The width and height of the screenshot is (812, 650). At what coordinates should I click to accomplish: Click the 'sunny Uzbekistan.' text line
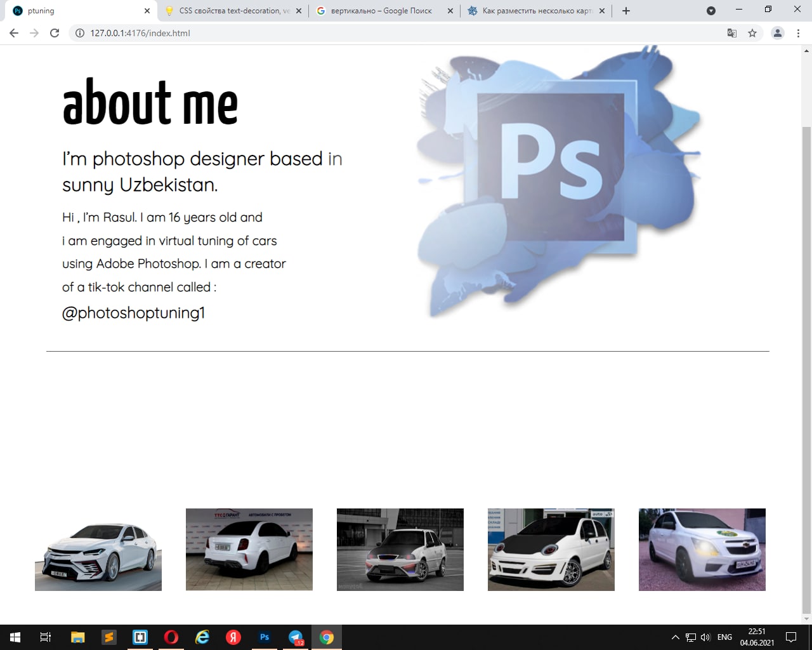tap(140, 185)
